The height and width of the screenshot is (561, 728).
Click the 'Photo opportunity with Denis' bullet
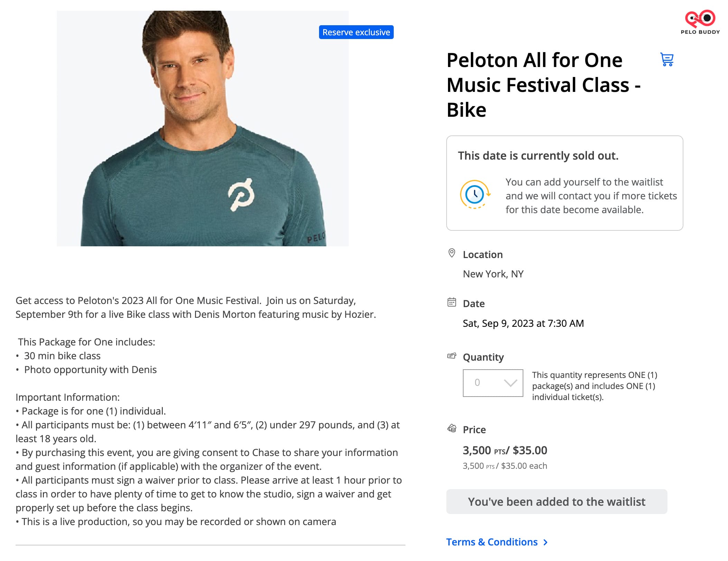[x=90, y=370]
